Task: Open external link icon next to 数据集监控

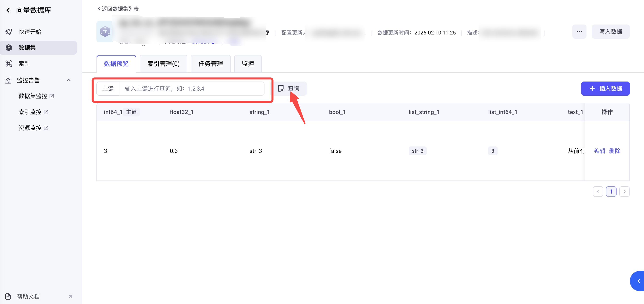Action: click(52, 96)
